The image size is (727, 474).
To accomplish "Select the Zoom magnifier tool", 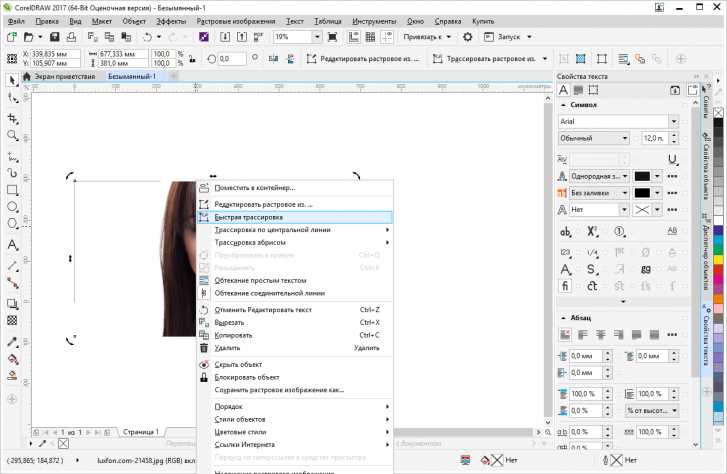I will tap(13, 135).
